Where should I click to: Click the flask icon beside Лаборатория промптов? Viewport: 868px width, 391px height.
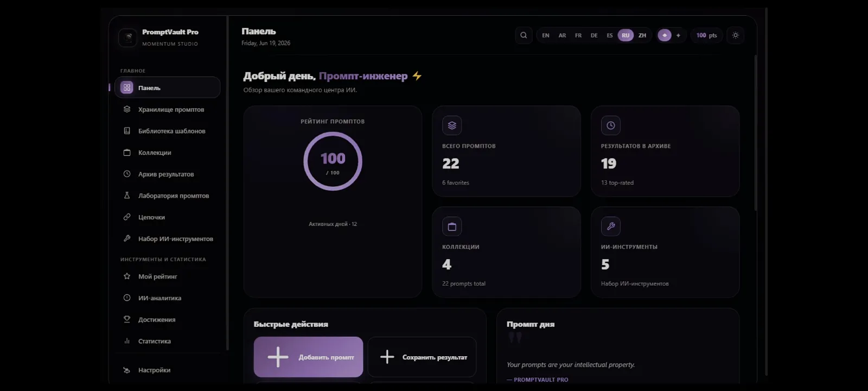(x=127, y=195)
